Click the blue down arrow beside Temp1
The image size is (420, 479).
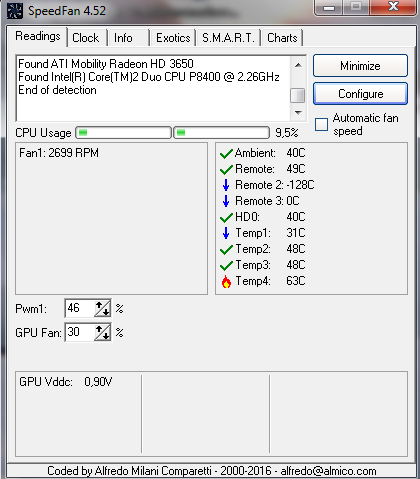point(226,233)
